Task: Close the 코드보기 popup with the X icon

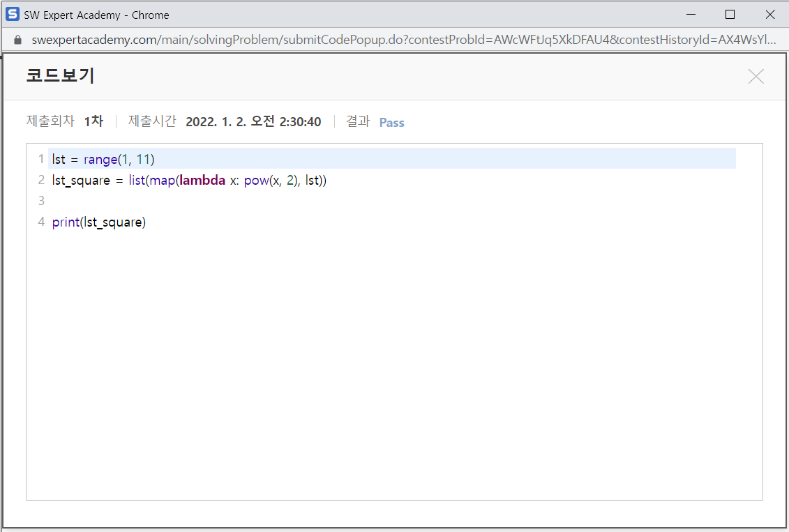Action: (756, 77)
